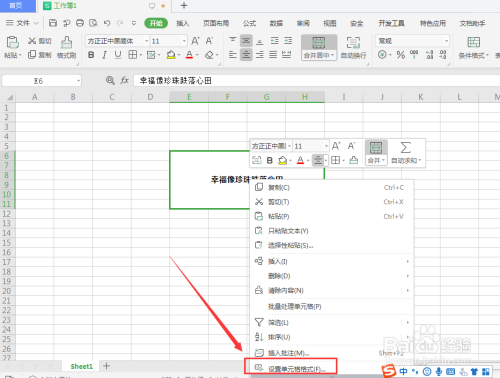
Task: Click the Copy icon in ribbon
Action: [32, 54]
